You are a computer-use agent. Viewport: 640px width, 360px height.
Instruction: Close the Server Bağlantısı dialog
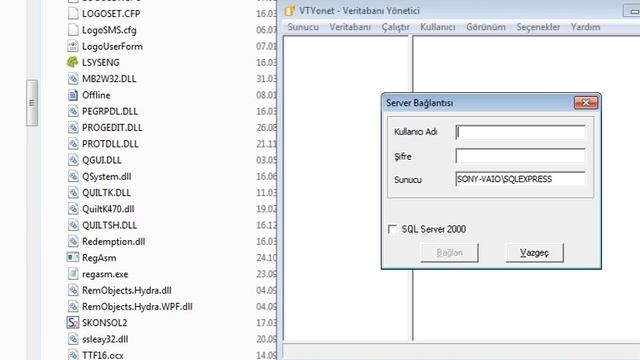(586, 102)
